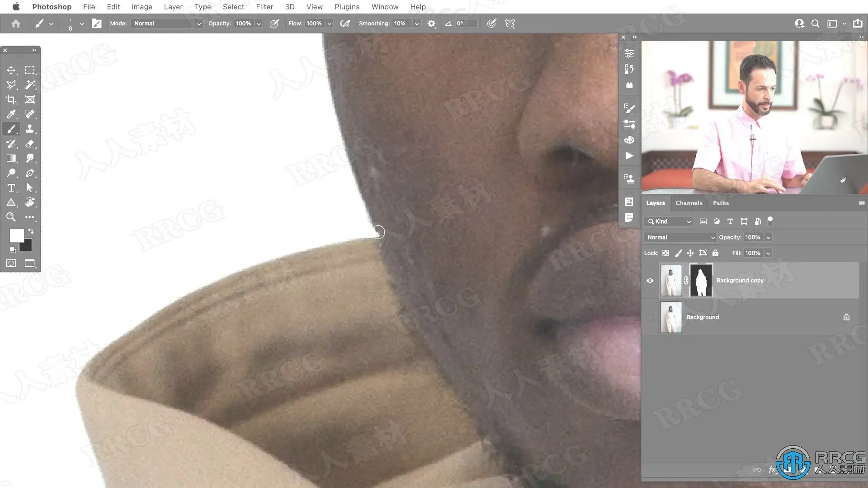This screenshot has height=488, width=868.
Task: Toggle lock all for layer
Action: pos(715,253)
